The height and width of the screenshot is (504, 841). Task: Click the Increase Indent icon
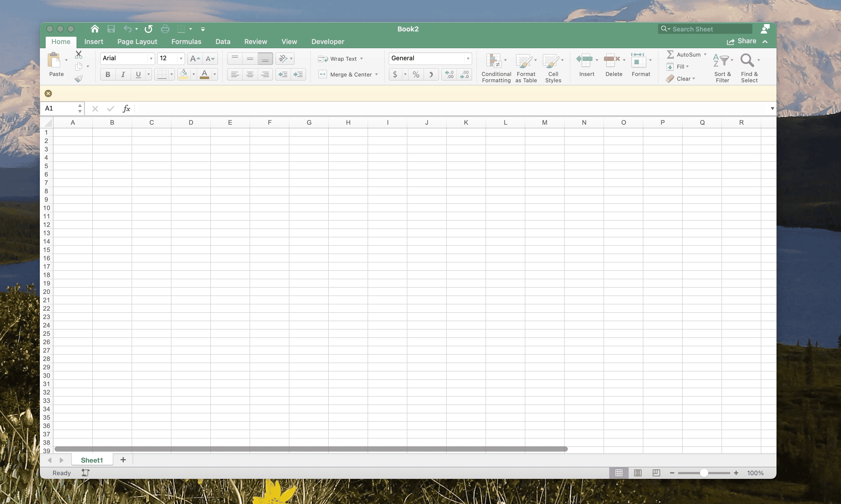click(x=298, y=74)
